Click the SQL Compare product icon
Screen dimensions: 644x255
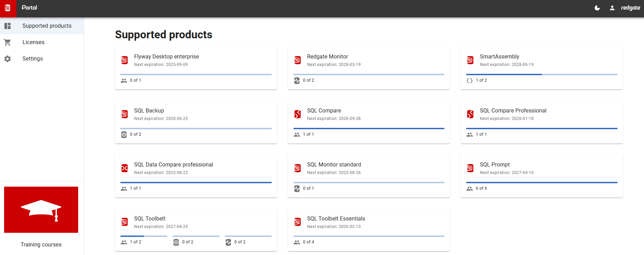(298, 114)
